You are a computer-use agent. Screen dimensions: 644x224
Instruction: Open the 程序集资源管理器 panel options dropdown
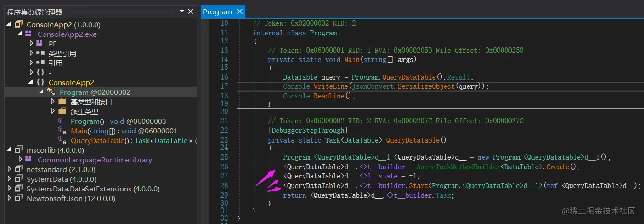coord(182,11)
